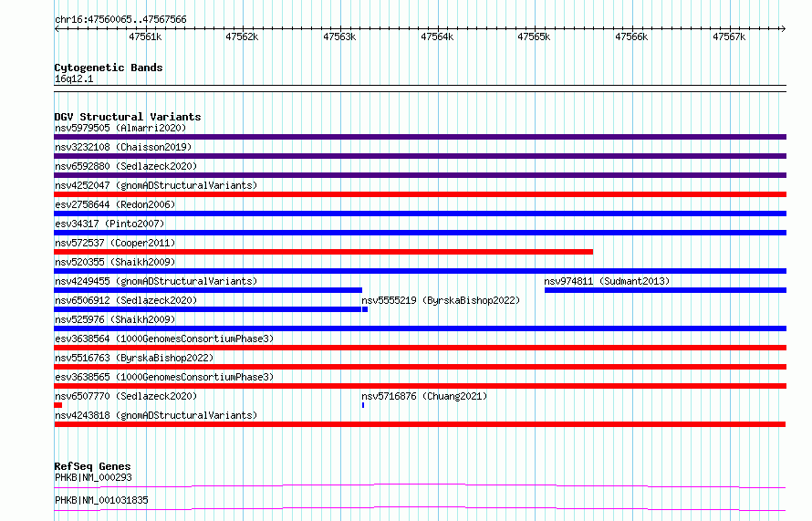
Task: Click the nsv974811 (Sudmant2013) label
Action: click(607, 281)
